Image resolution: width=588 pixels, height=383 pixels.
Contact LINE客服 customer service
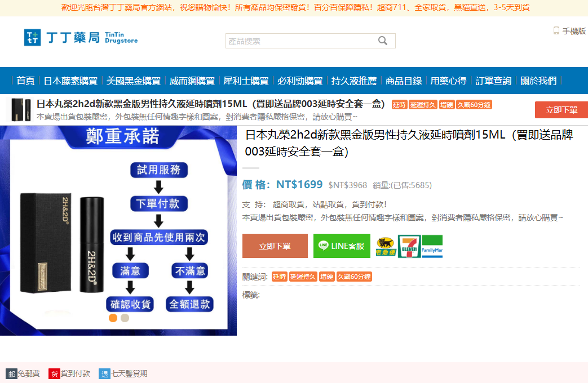(342, 246)
